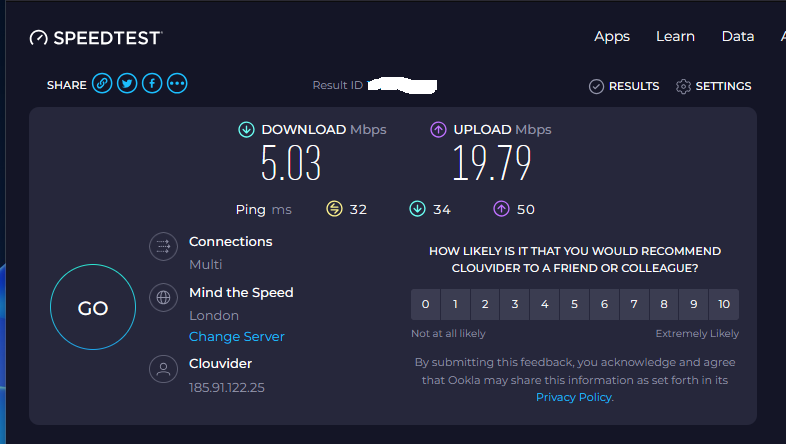Click the Speedtest logo
The height and width of the screenshot is (444, 786).
pyautogui.click(x=96, y=38)
